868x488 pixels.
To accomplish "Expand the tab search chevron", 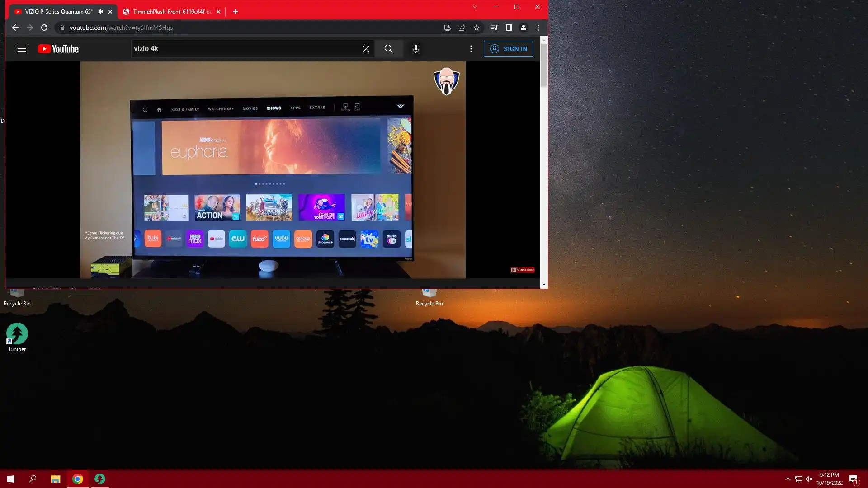I will coord(475,7).
